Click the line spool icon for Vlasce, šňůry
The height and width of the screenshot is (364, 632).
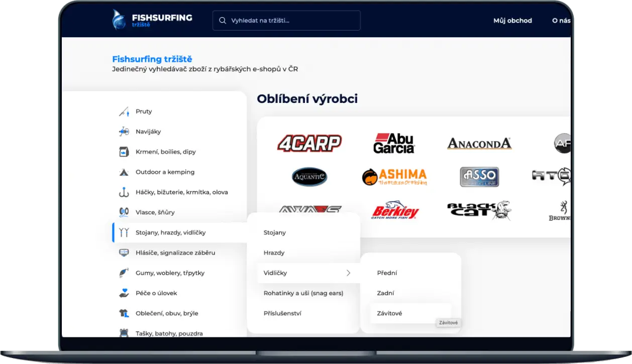tap(124, 212)
